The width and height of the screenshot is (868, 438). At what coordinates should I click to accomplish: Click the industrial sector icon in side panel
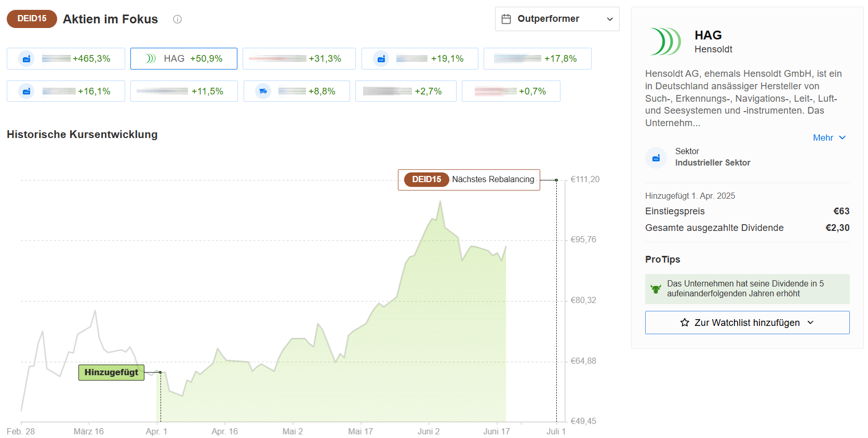pos(656,158)
